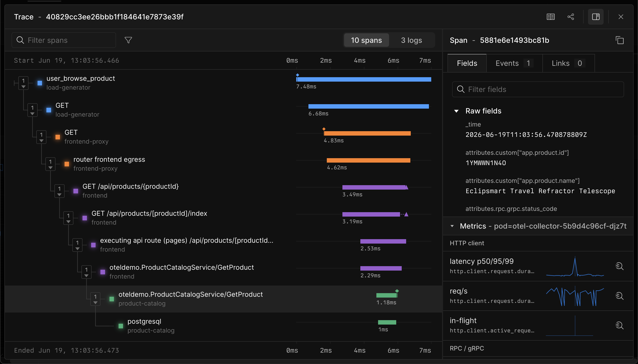Inspect the latency p50/95/99 metric

[x=619, y=266]
